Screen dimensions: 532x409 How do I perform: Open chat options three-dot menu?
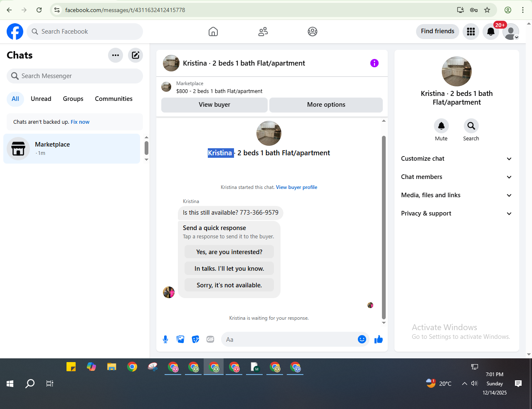coord(116,55)
